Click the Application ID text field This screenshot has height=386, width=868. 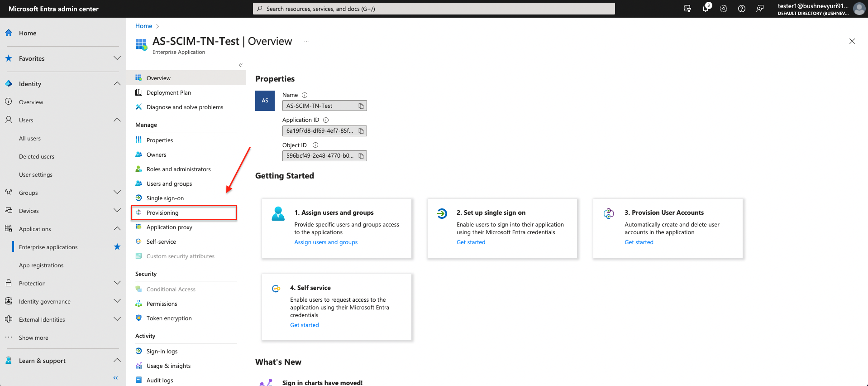pos(324,131)
